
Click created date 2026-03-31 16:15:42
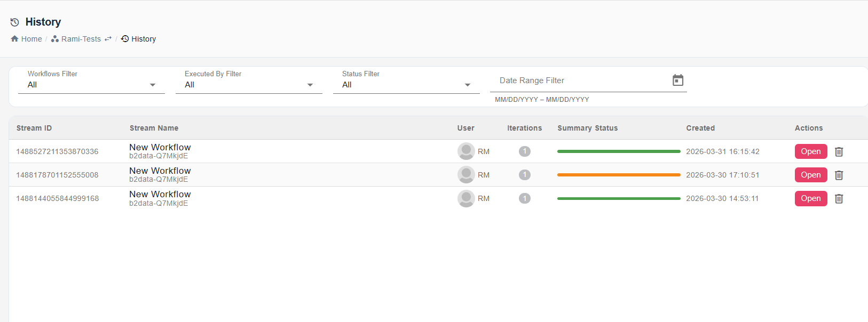click(723, 151)
